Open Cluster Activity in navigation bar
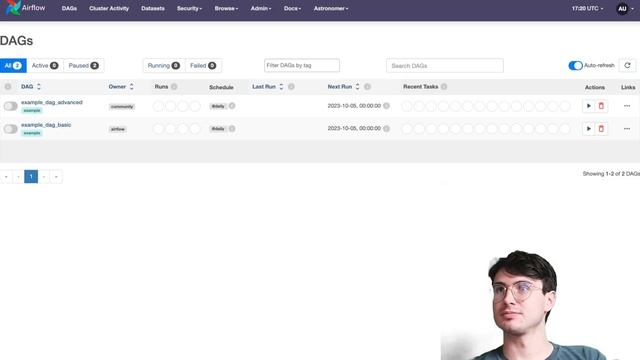Screen dimensions: 640x360 [x=109, y=8]
